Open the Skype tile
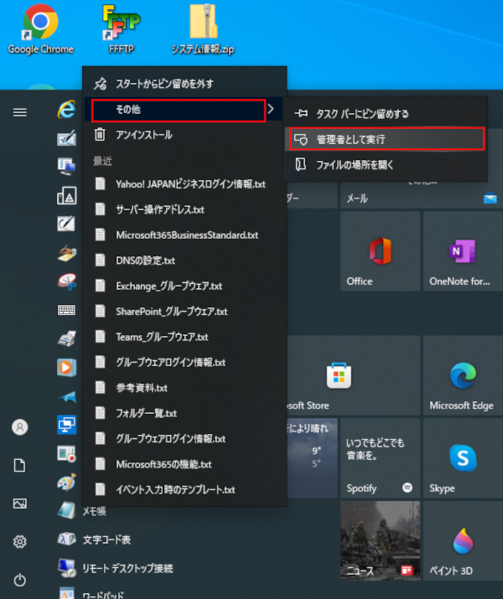The image size is (503, 599). [463, 458]
